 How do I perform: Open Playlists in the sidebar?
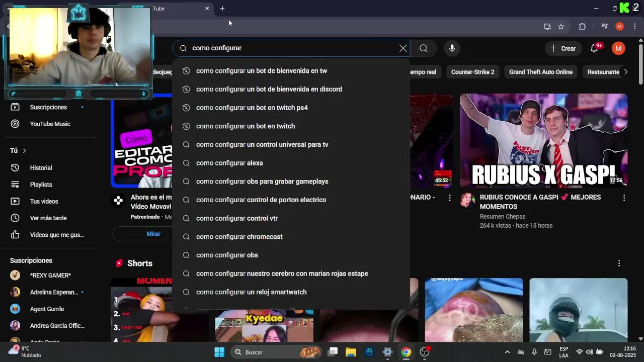click(48, 185)
